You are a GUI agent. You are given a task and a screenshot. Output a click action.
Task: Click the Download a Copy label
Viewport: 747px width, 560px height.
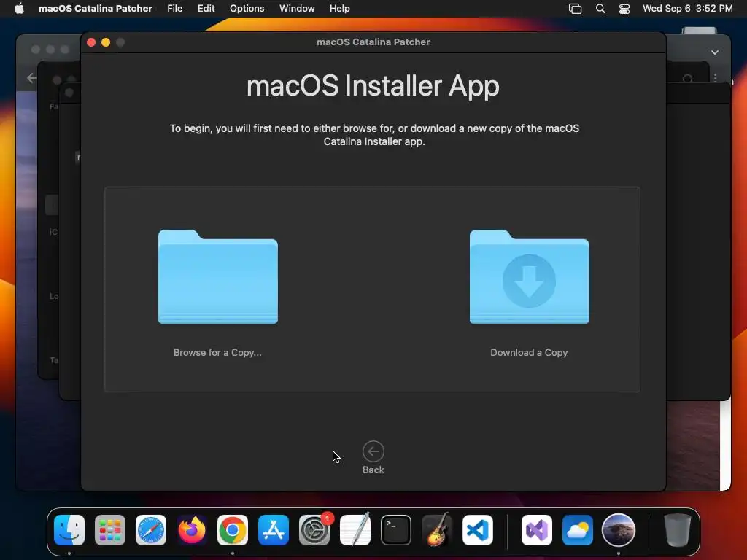click(529, 352)
